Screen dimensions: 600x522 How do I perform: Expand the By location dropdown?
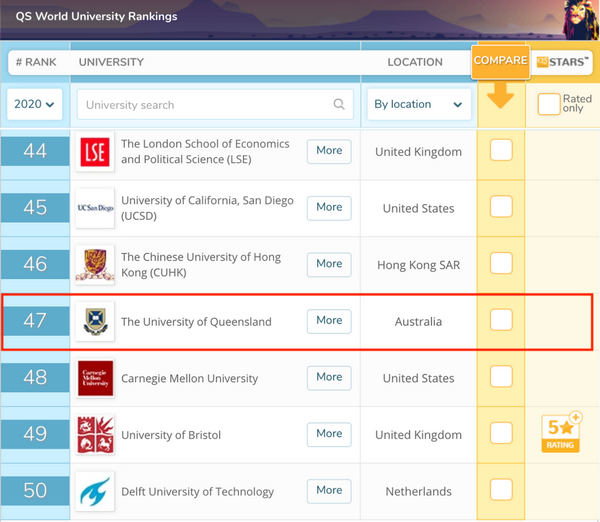pos(418,104)
